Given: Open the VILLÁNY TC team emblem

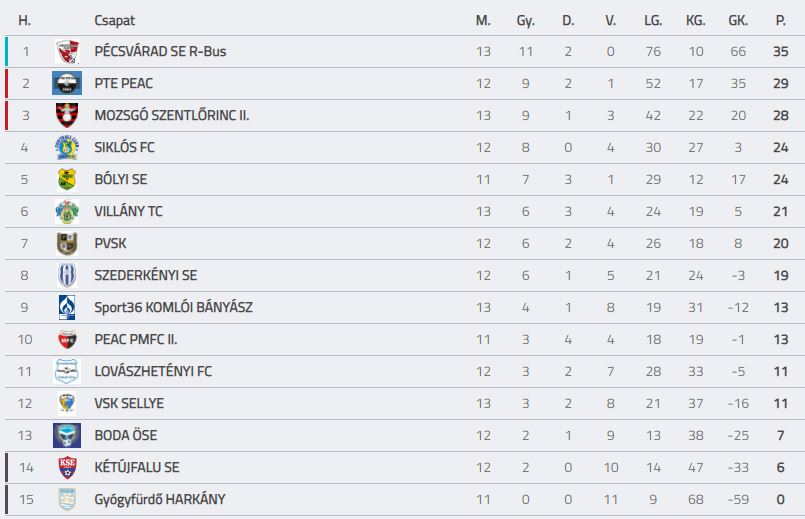Looking at the screenshot, I should point(67,211).
